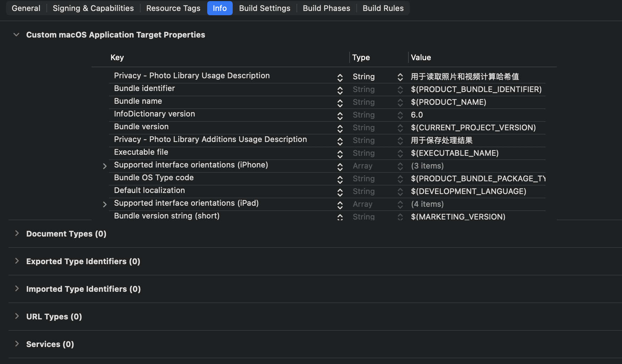The image size is (622, 364).
Task: Click the Key column header
Action: click(117, 57)
